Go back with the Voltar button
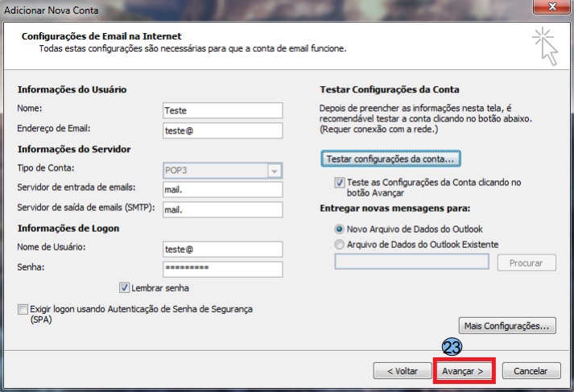 click(402, 371)
